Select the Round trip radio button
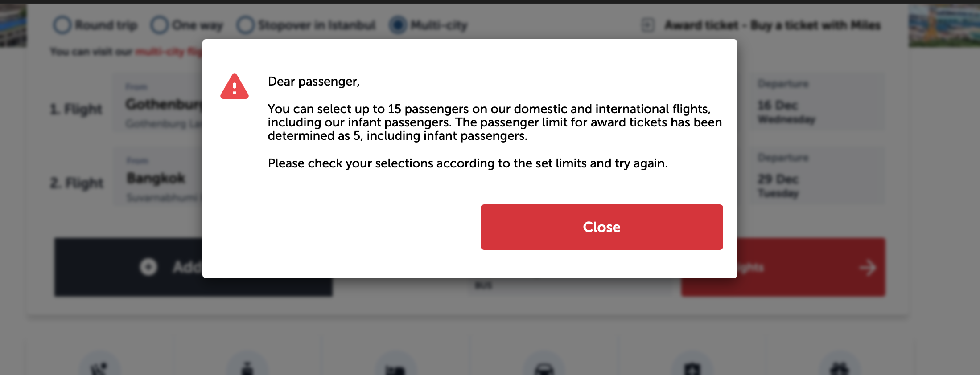 tap(62, 25)
